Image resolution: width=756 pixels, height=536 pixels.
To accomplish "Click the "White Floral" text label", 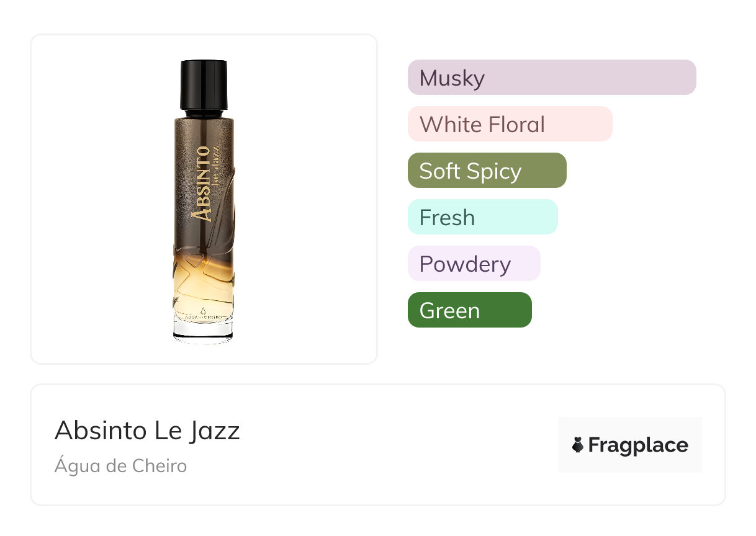I will point(482,125).
